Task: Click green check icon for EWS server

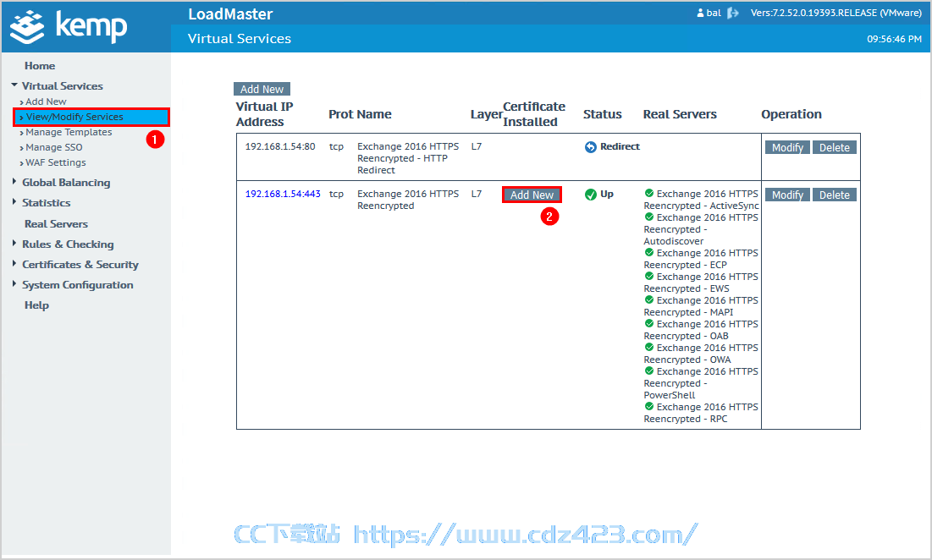Action: (x=649, y=276)
